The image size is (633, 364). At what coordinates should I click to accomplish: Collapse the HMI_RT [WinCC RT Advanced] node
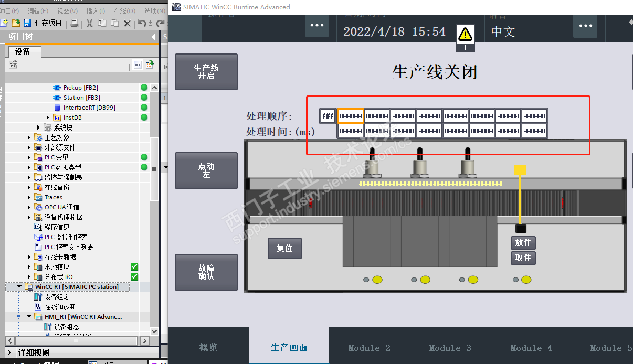[x=29, y=317]
